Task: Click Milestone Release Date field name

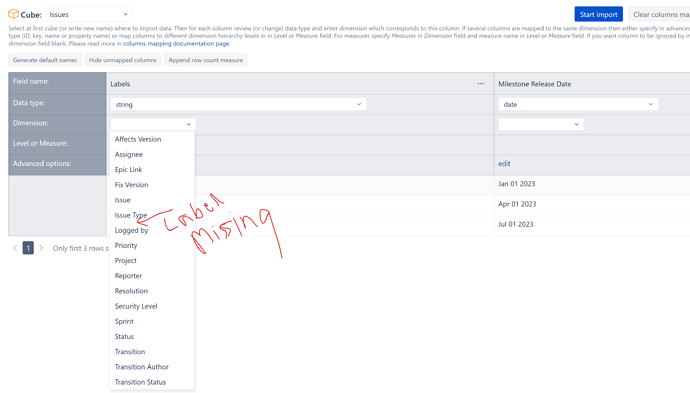Action: (x=535, y=84)
